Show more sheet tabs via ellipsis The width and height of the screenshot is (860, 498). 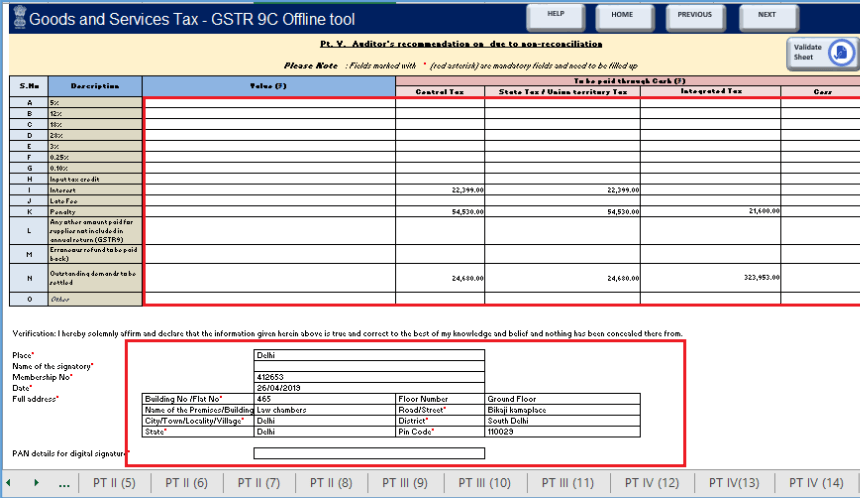pos(64,483)
